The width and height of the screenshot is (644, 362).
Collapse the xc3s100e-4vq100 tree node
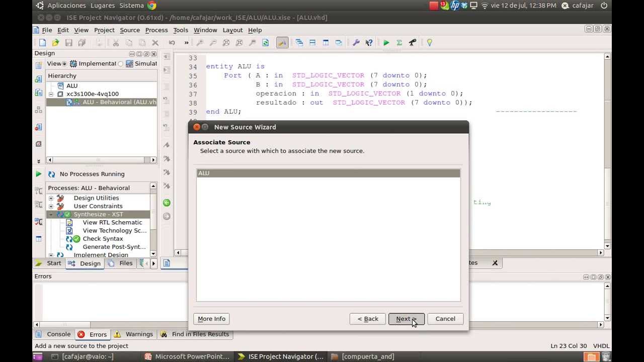click(51, 94)
